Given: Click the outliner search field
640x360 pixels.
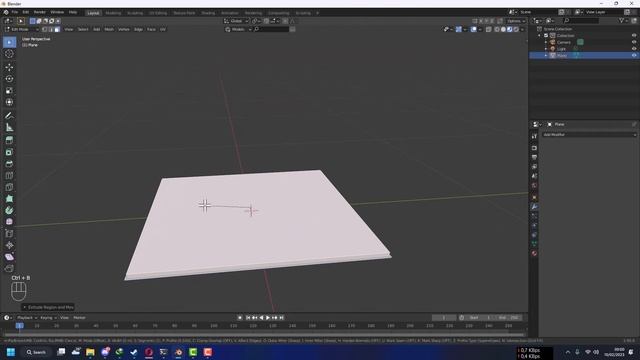Looking at the screenshot, I should pos(581,21).
